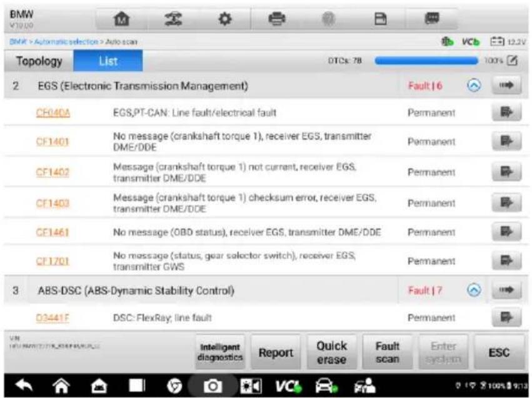
Task: Tap the system status tray area
Action: (x=491, y=386)
